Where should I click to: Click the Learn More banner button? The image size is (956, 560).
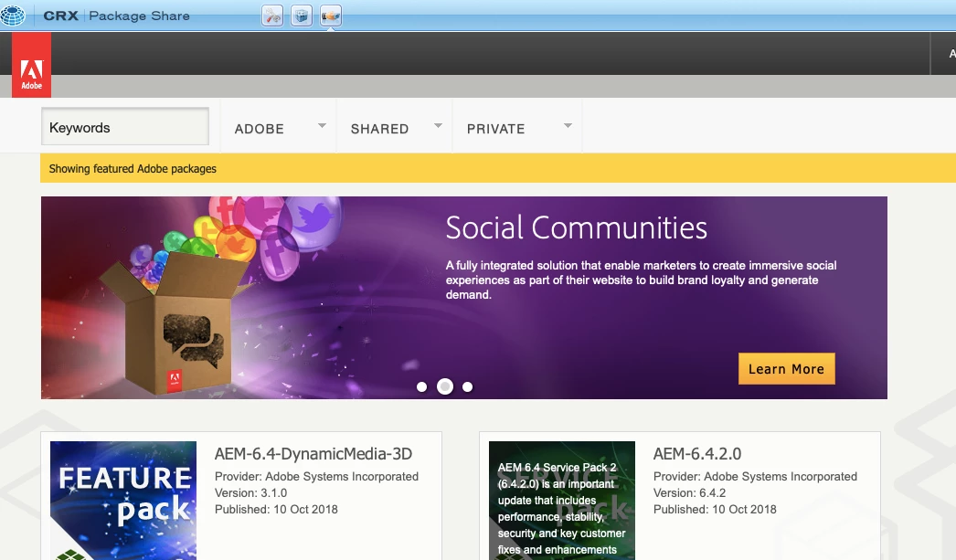click(x=787, y=369)
